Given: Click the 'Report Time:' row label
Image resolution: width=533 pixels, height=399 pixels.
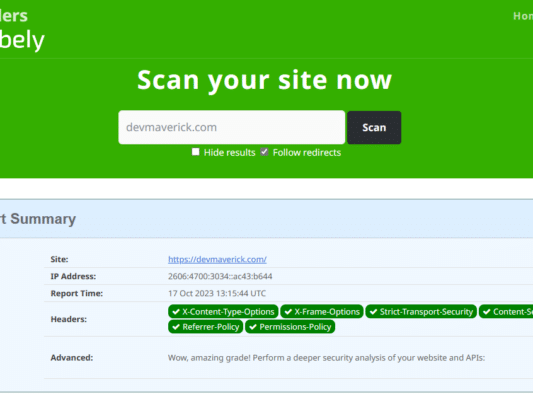Looking at the screenshot, I should coord(77,293).
